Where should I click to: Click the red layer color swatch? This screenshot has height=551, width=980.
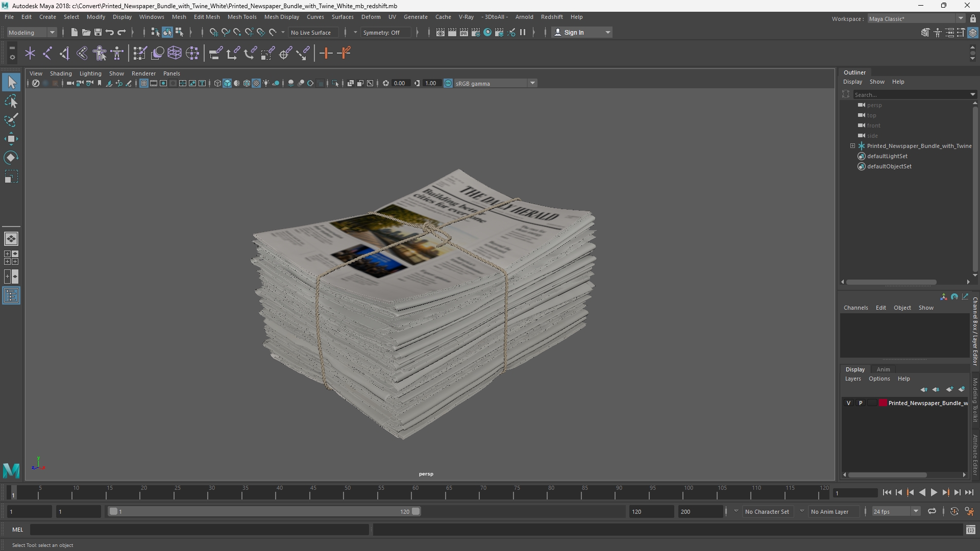pyautogui.click(x=883, y=403)
